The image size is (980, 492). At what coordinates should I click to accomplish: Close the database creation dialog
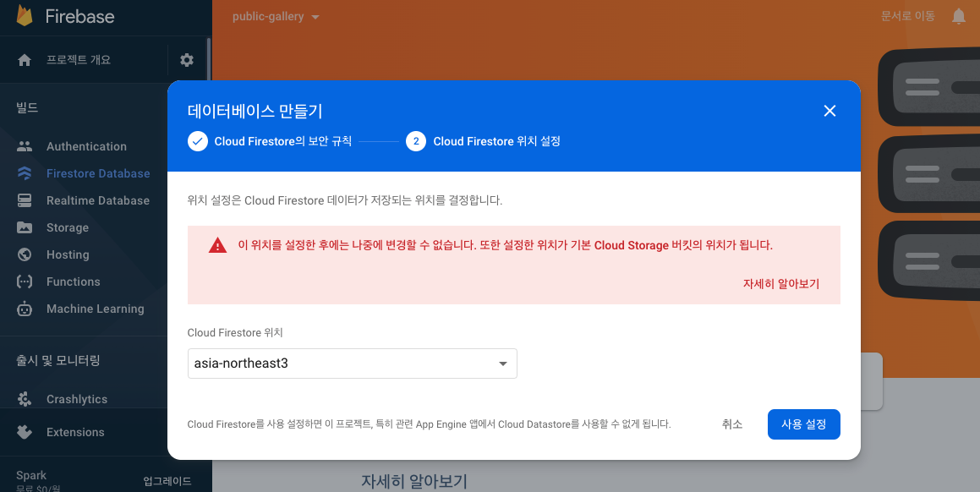point(829,111)
